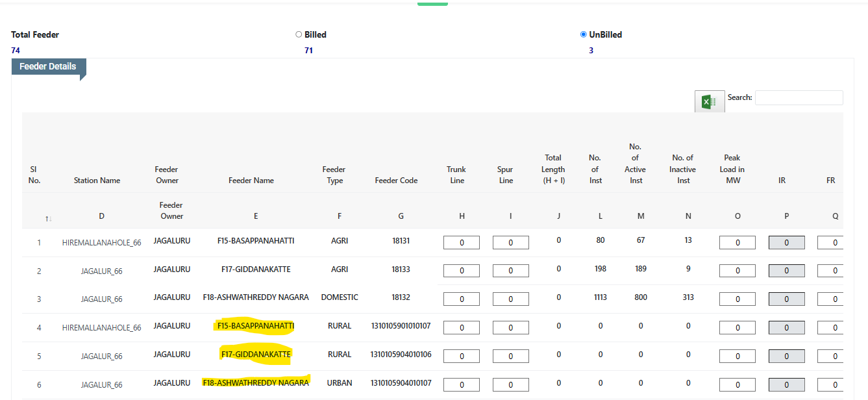This screenshot has width=868, height=400.
Task: Select Trunk Line field for feeder code 18133
Action: (462, 271)
